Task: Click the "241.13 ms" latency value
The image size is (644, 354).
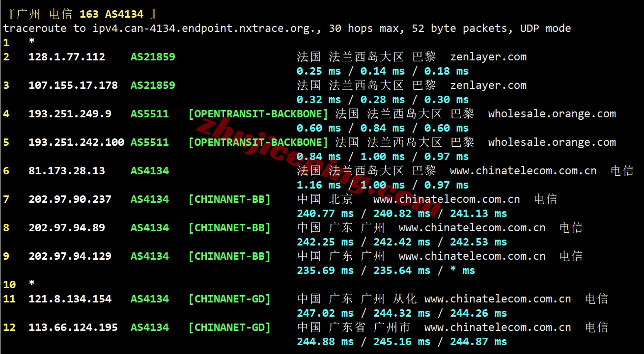Action: pos(478,214)
